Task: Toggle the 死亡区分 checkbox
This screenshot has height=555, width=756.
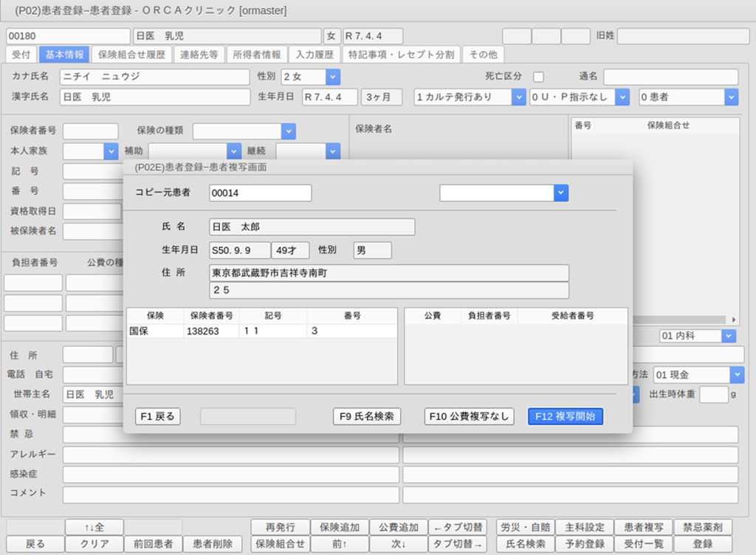Action: pyautogui.click(x=538, y=77)
